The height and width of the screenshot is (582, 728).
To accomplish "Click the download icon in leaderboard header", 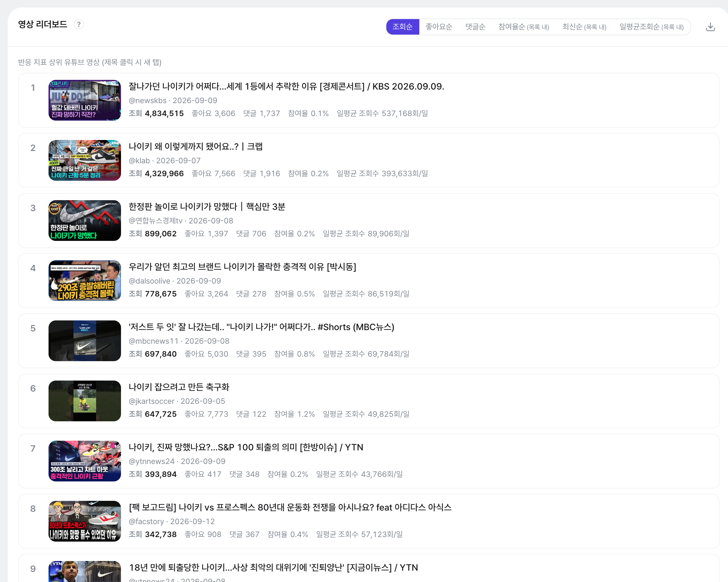I will (710, 27).
